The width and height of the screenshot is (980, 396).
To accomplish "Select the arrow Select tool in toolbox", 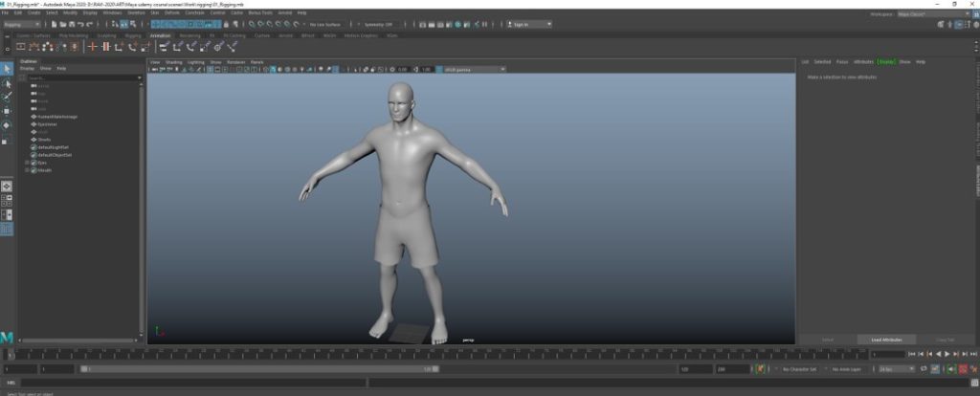I will (7, 69).
